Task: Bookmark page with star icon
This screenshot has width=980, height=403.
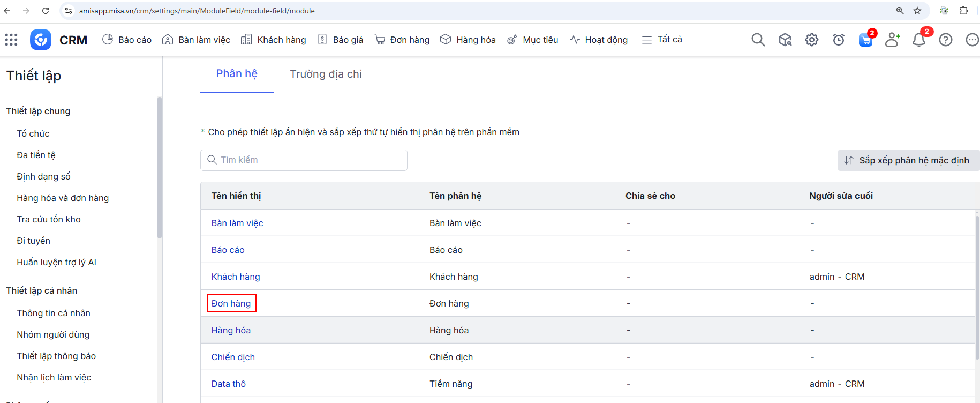Action: pos(917,11)
